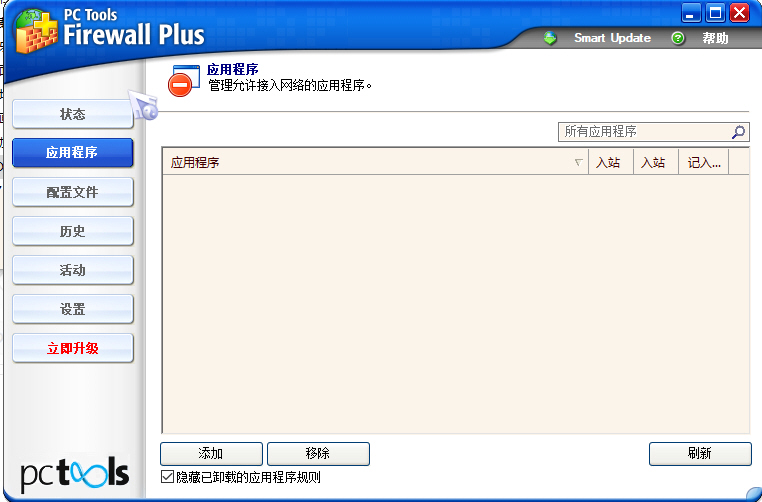Click the sort arrow in 应用程序 column
This screenshot has height=502, width=762.
(x=578, y=162)
